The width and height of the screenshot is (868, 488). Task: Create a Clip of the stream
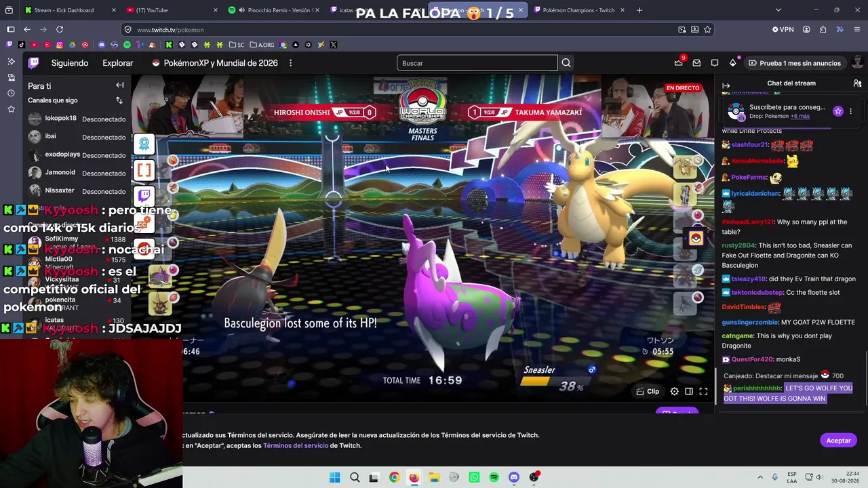(x=648, y=391)
